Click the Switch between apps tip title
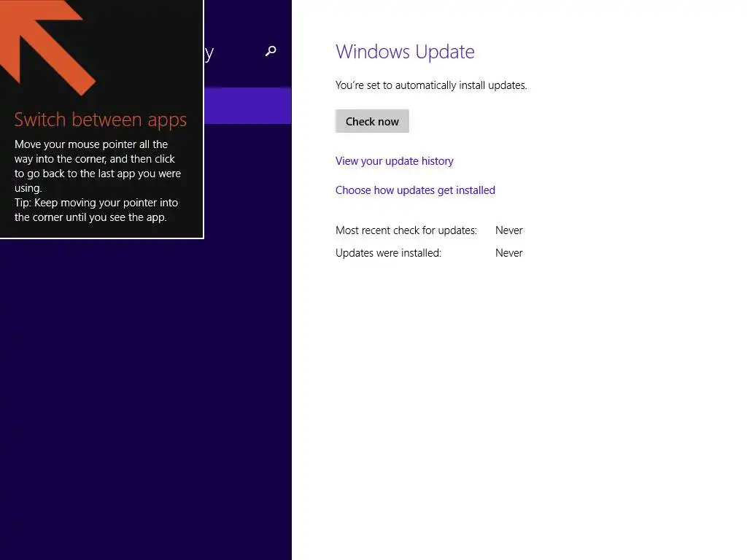The width and height of the screenshot is (747, 560). click(101, 120)
